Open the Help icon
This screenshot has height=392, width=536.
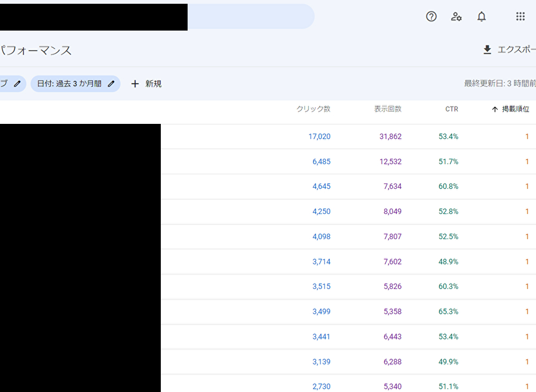[431, 17]
